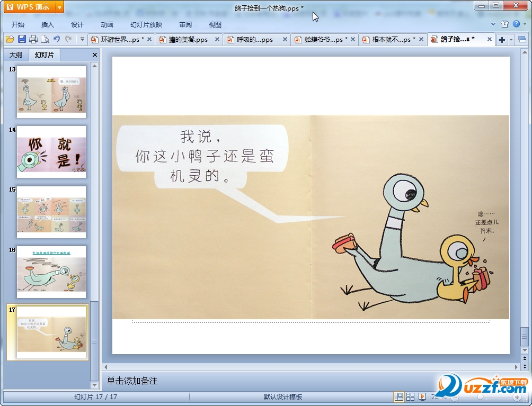
Task: Click the zoom in plus button
Action: 517,397
